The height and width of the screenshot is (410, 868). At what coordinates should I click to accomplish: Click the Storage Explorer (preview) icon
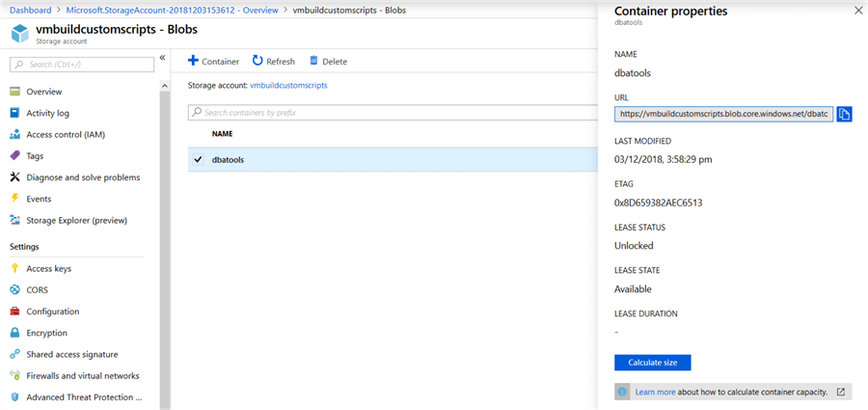click(15, 221)
